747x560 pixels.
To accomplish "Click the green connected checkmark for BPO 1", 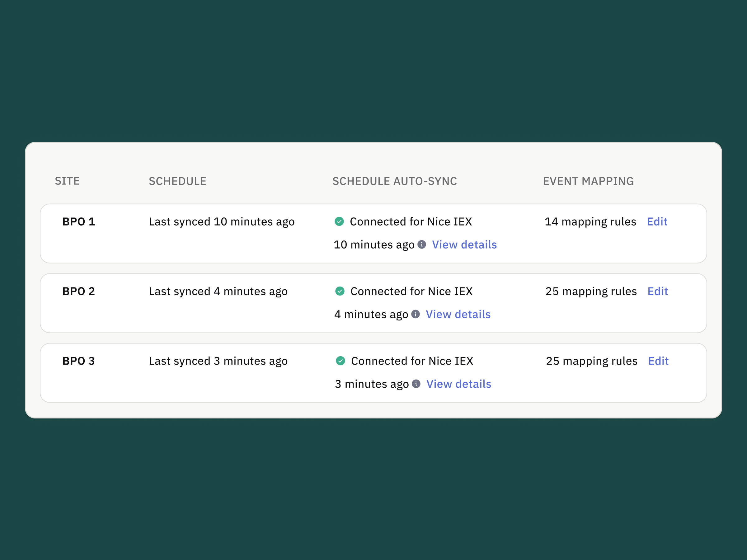I will click(x=339, y=222).
